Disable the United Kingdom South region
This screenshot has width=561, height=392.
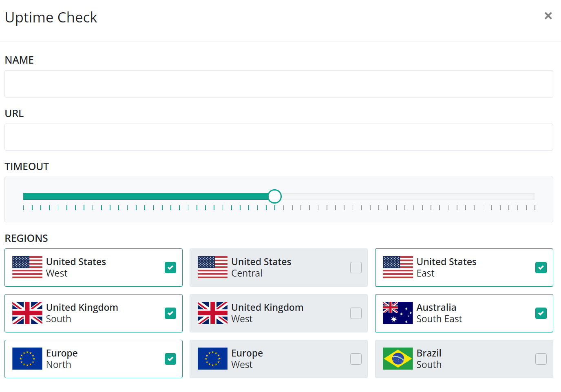pos(170,313)
